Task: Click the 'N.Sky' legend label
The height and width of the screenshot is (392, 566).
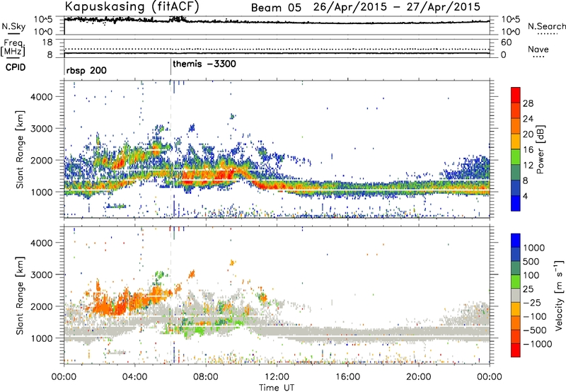Action: pyautogui.click(x=13, y=26)
